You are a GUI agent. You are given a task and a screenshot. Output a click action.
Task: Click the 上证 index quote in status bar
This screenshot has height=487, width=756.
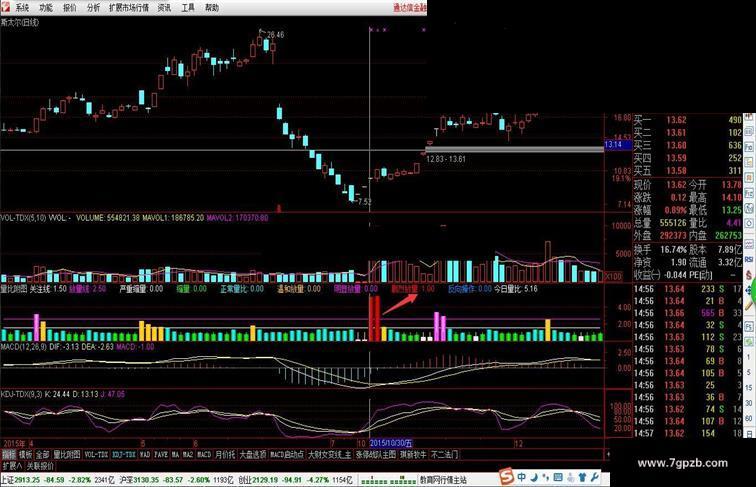[57, 480]
